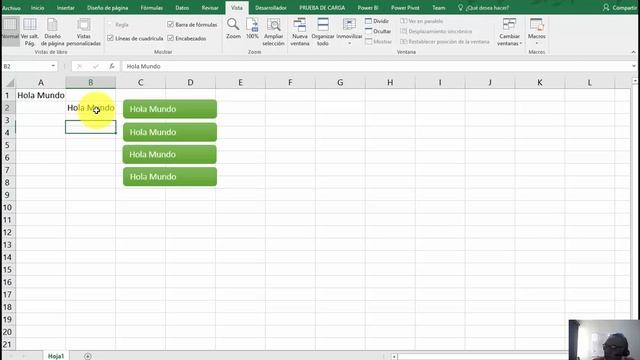Set zoom to 100%

pyautogui.click(x=252, y=29)
